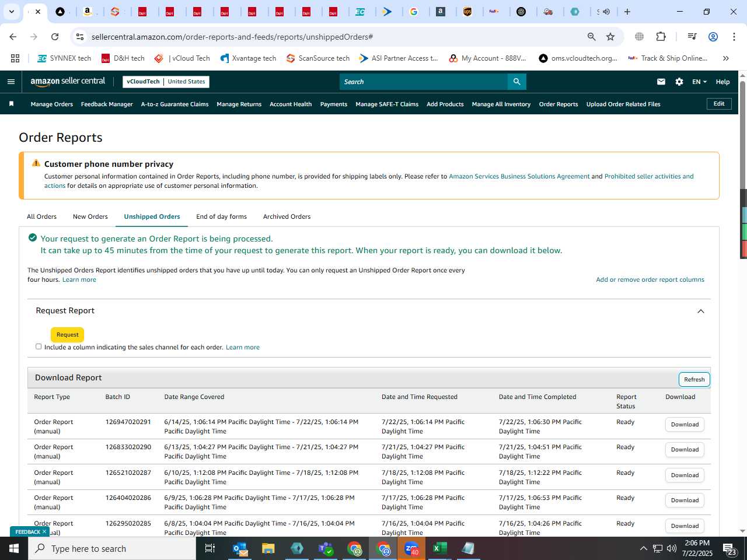
Task: Focus the Seller Central search field
Action: point(424,82)
